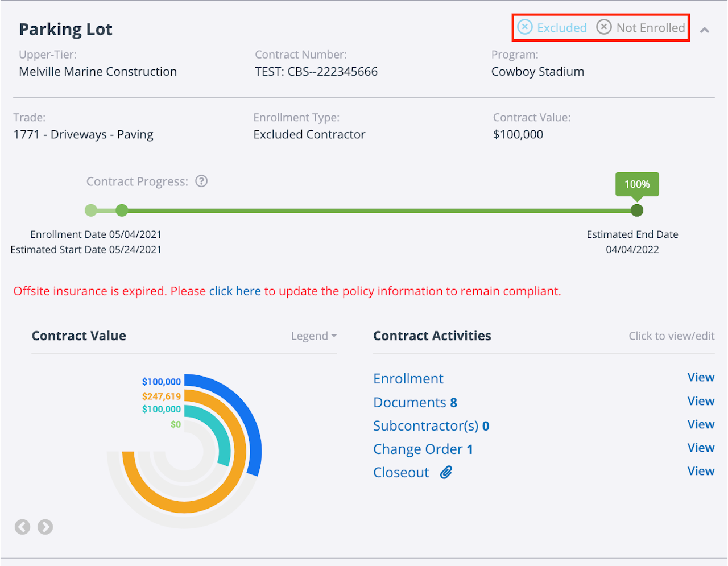Click the Estimated Start Date progress marker
The width and height of the screenshot is (728, 566).
[122, 210]
